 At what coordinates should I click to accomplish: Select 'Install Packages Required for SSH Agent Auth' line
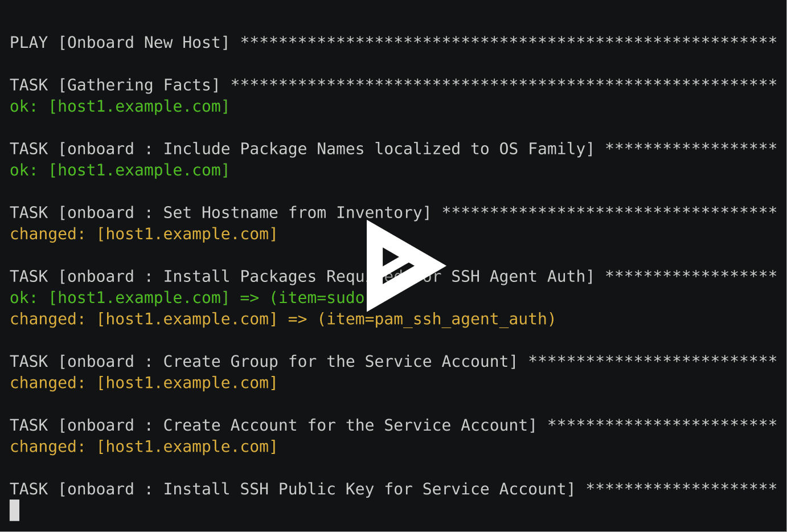(x=393, y=276)
